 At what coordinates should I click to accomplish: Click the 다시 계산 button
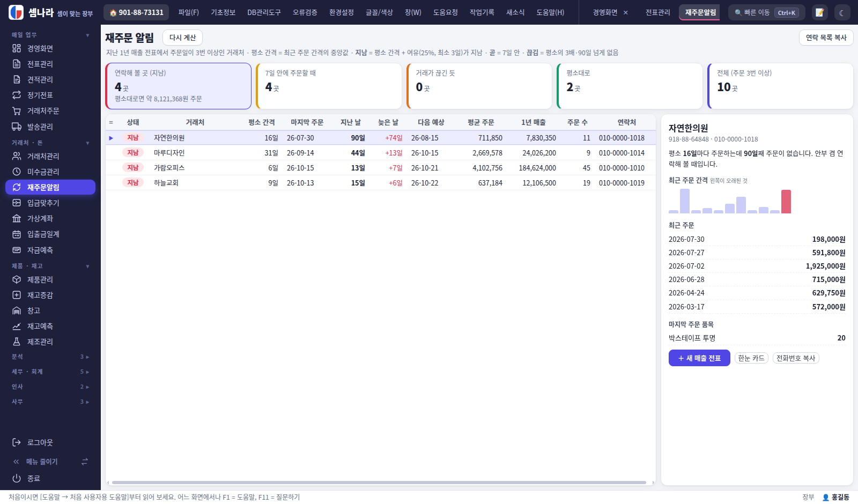coord(182,38)
